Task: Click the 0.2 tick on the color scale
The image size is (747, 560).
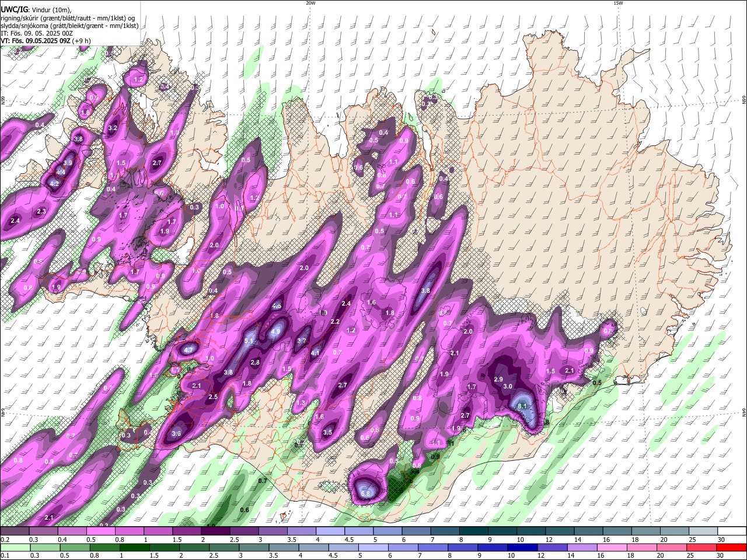Action: tap(4, 540)
